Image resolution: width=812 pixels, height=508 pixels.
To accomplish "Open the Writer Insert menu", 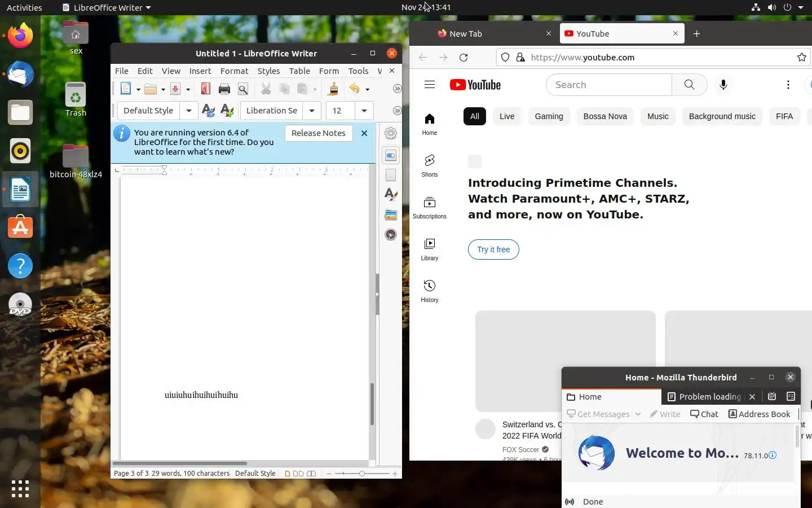I will (x=200, y=71).
